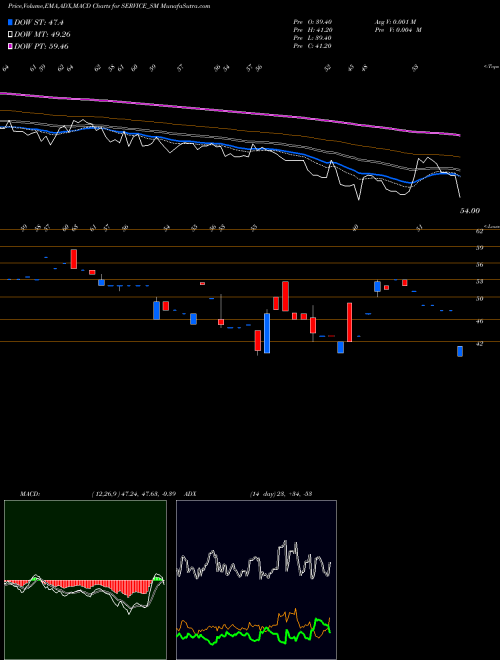Click the chart title mentioning MunafaSutra.com
500x660 pixels.
coord(109,6)
